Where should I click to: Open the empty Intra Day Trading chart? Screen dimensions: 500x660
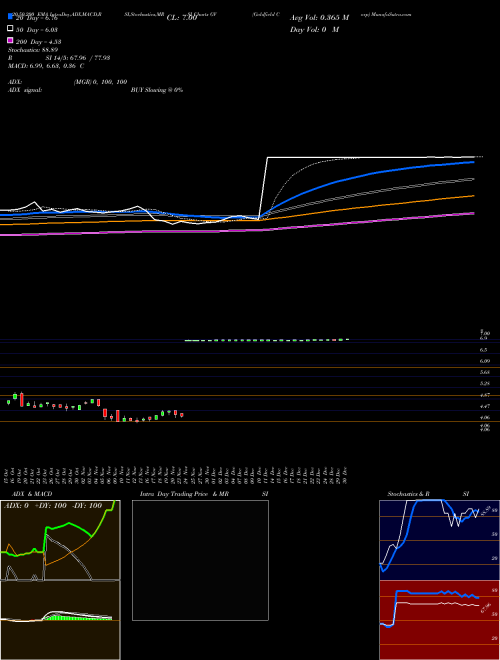coord(200,560)
